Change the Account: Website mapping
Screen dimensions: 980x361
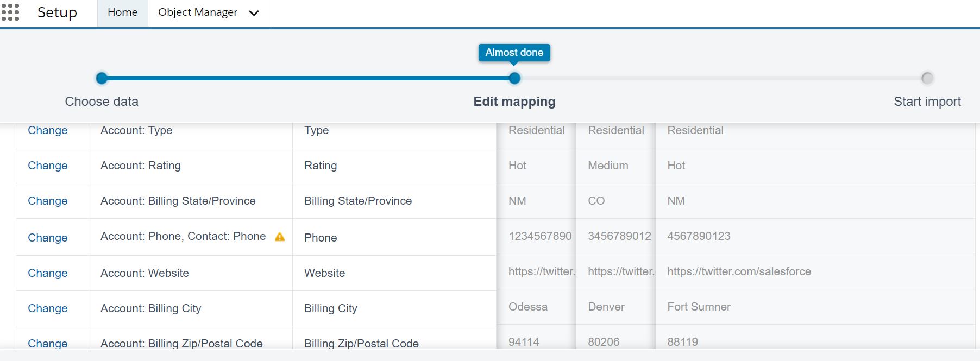(x=48, y=273)
